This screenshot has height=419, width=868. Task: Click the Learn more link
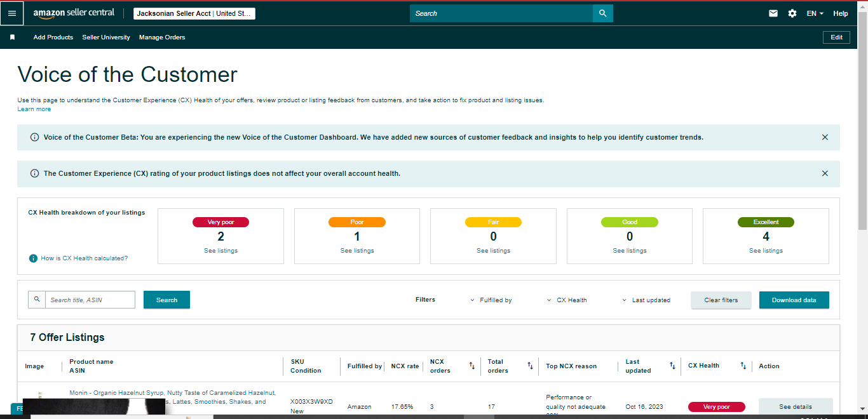click(x=34, y=109)
